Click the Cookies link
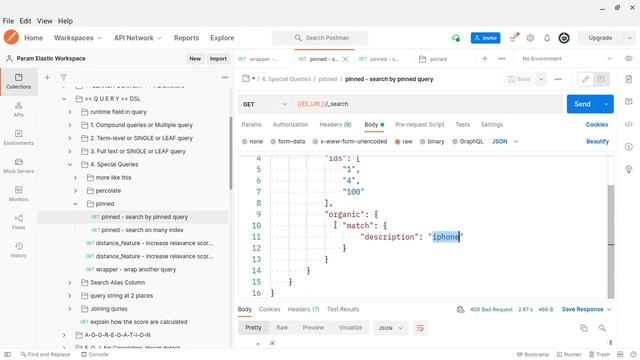 [x=597, y=124]
